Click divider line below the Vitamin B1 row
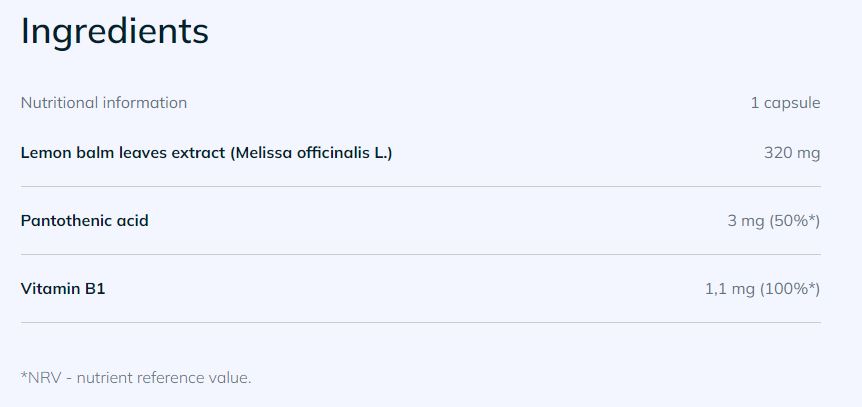Viewport: 862px width, 407px height. (x=420, y=322)
